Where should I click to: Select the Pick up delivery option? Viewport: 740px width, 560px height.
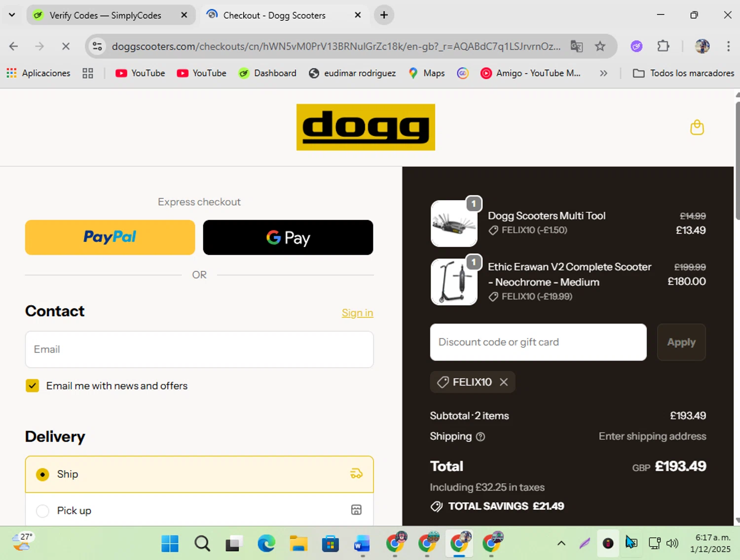199,510
